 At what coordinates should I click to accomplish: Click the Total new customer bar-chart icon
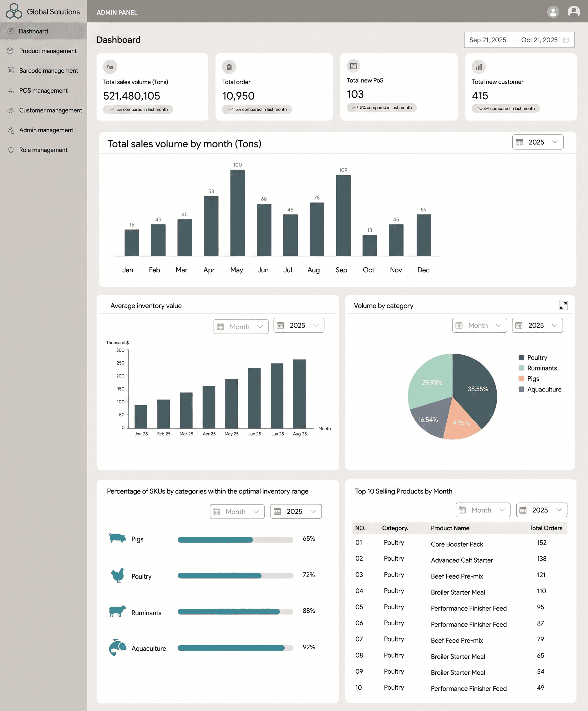click(x=479, y=67)
